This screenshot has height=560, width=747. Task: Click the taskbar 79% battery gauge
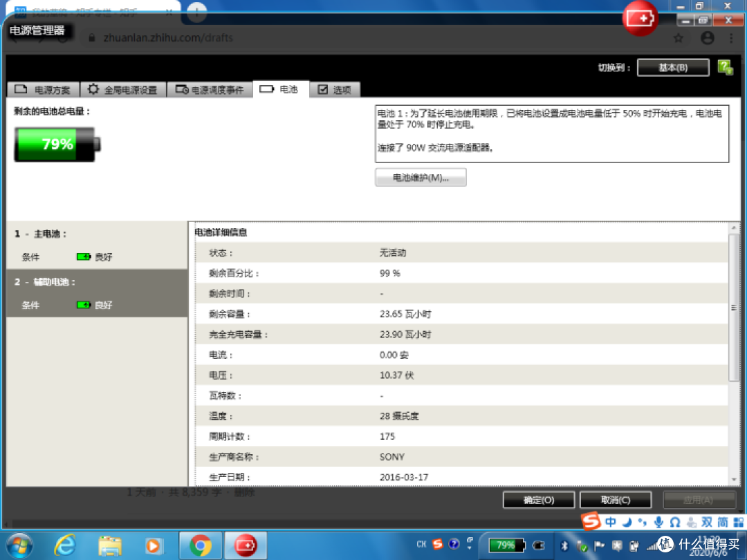507,545
